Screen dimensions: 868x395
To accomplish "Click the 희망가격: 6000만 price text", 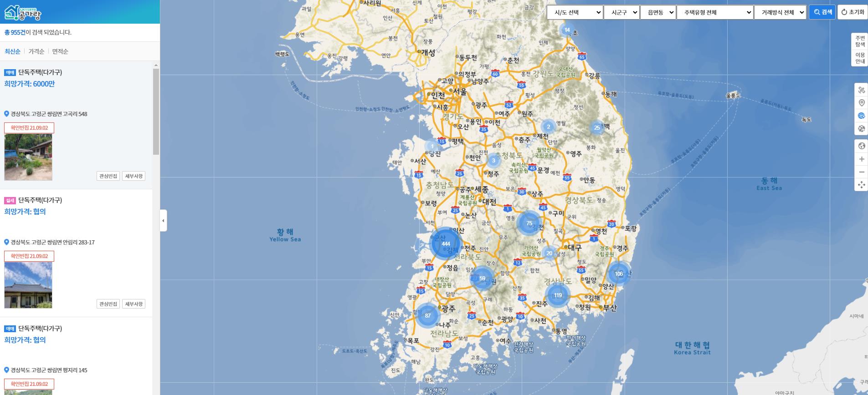I will [x=30, y=84].
